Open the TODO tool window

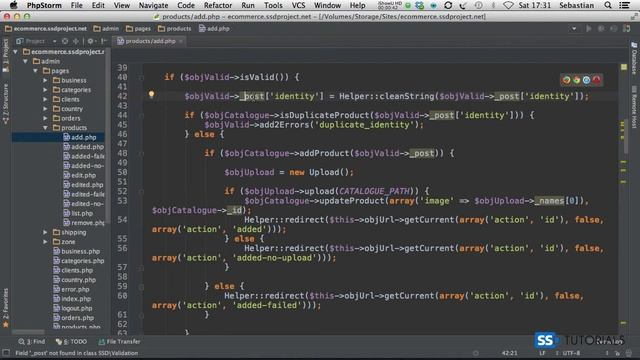(71, 342)
